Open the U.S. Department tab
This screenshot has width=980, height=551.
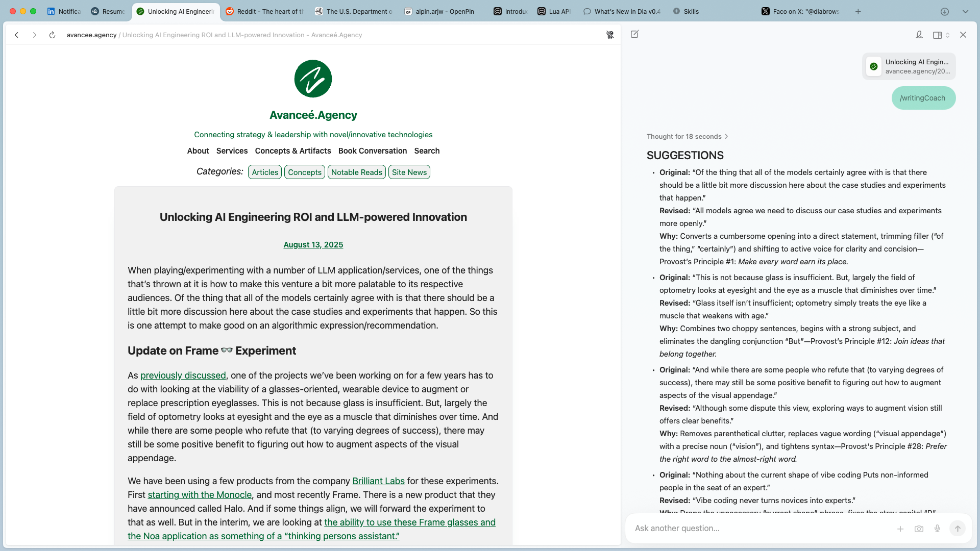pos(354,11)
